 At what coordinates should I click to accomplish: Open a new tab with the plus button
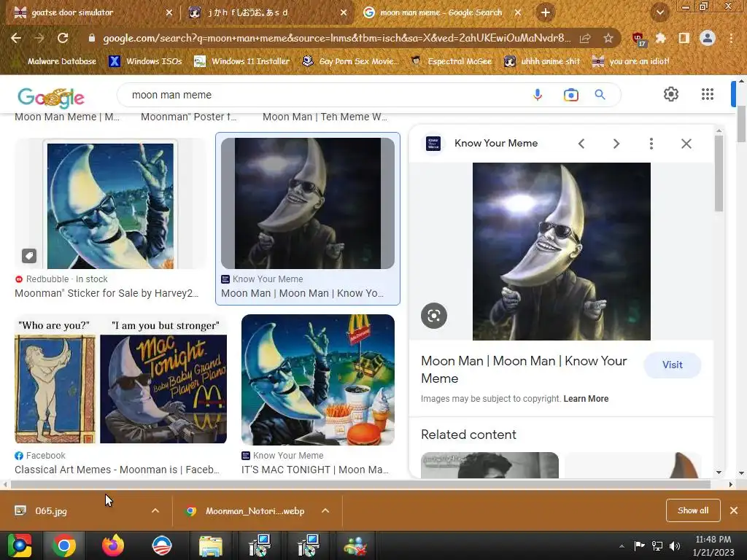tap(546, 12)
